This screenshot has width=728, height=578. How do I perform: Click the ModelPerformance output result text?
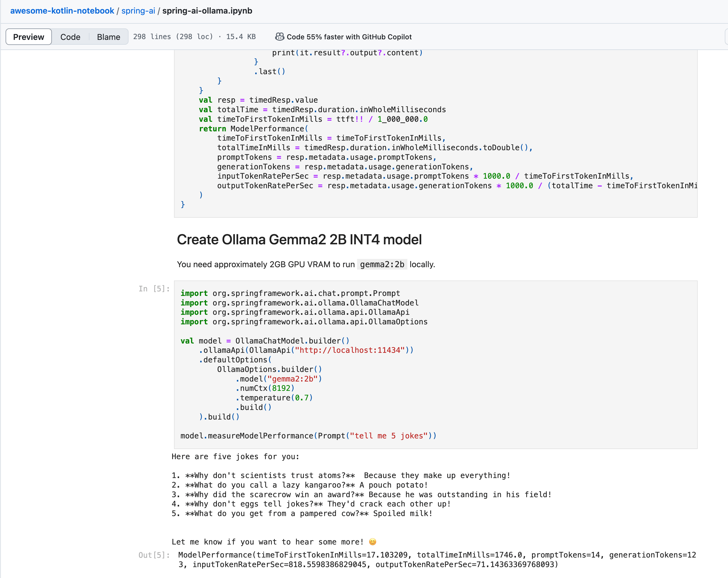[437, 560]
